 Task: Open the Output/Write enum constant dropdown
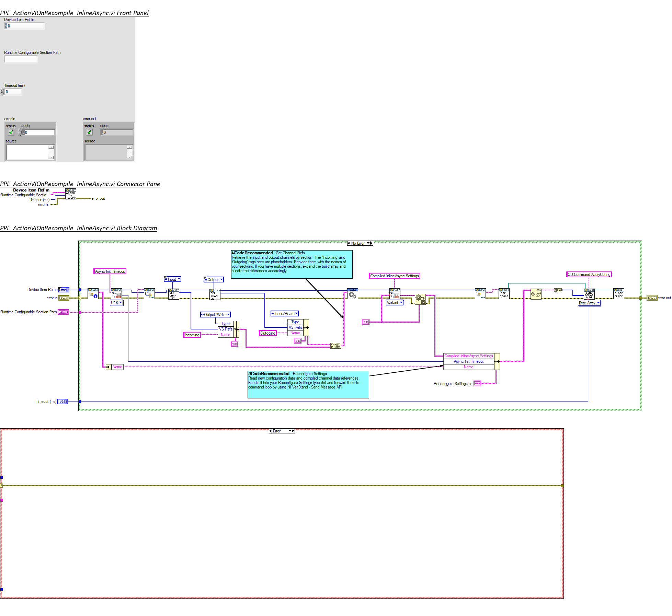click(x=228, y=315)
